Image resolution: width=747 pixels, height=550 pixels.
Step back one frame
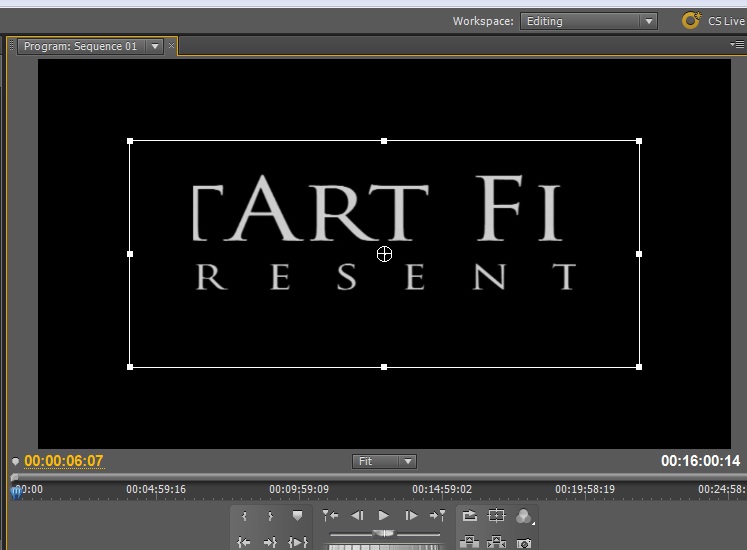pyautogui.click(x=357, y=516)
